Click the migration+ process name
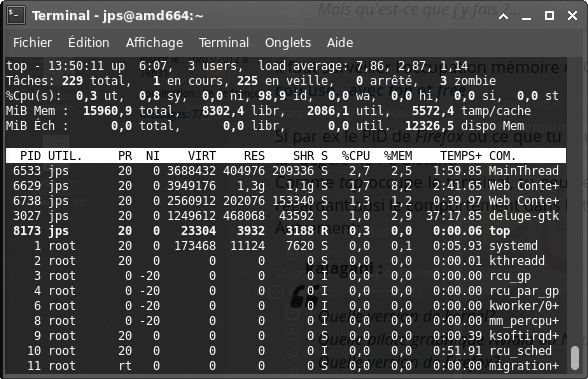This screenshot has width=588, height=379. [x=524, y=366]
